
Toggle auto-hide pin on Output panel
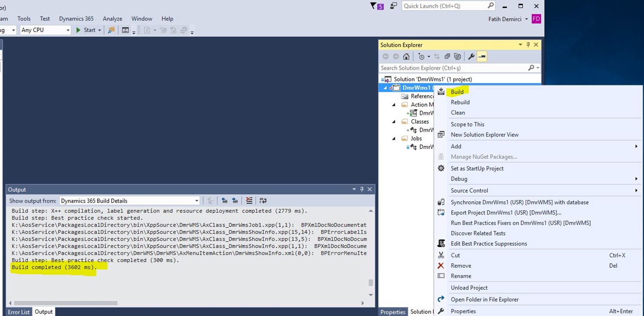click(x=362, y=189)
